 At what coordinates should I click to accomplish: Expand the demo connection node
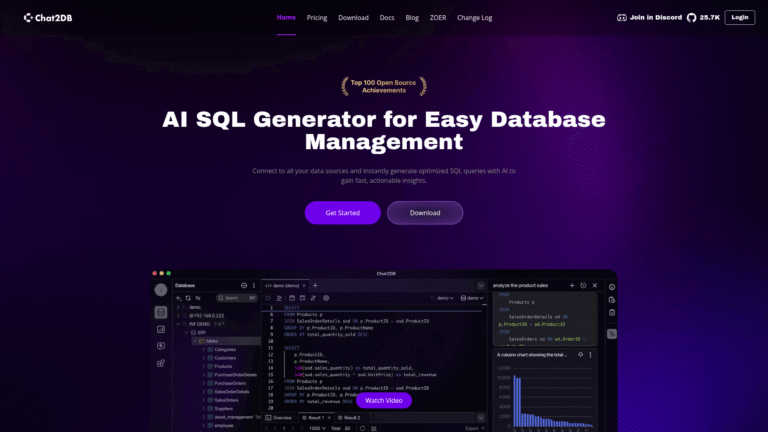[178, 307]
